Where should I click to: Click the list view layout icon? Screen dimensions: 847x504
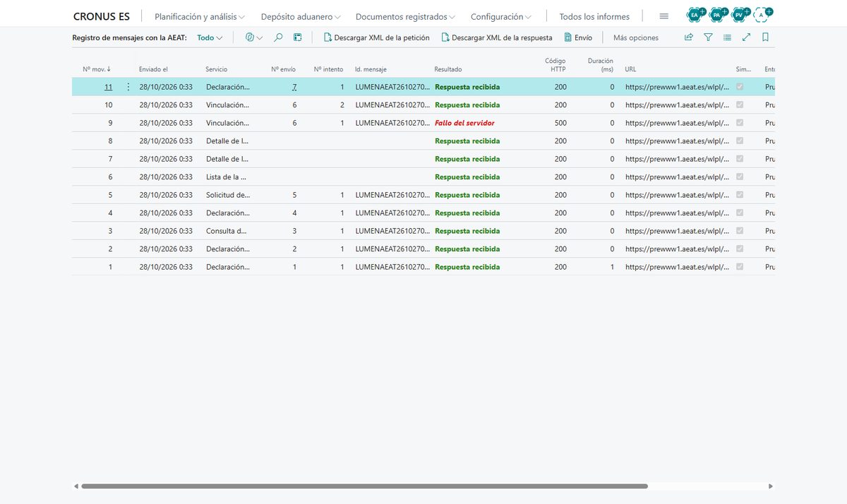click(727, 37)
